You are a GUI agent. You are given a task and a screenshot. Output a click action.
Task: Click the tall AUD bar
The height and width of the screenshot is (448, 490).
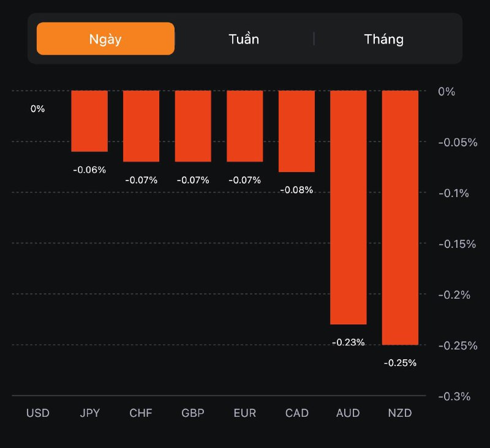pyautogui.click(x=349, y=207)
